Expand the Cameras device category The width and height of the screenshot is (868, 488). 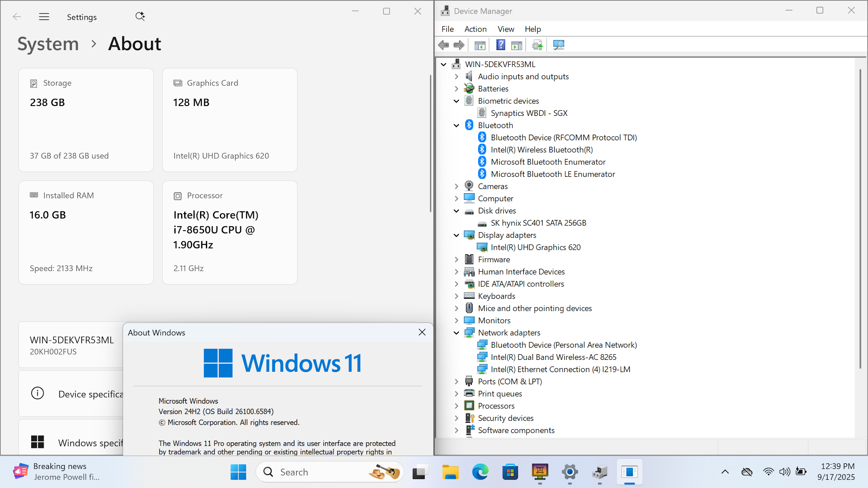pyautogui.click(x=456, y=186)
